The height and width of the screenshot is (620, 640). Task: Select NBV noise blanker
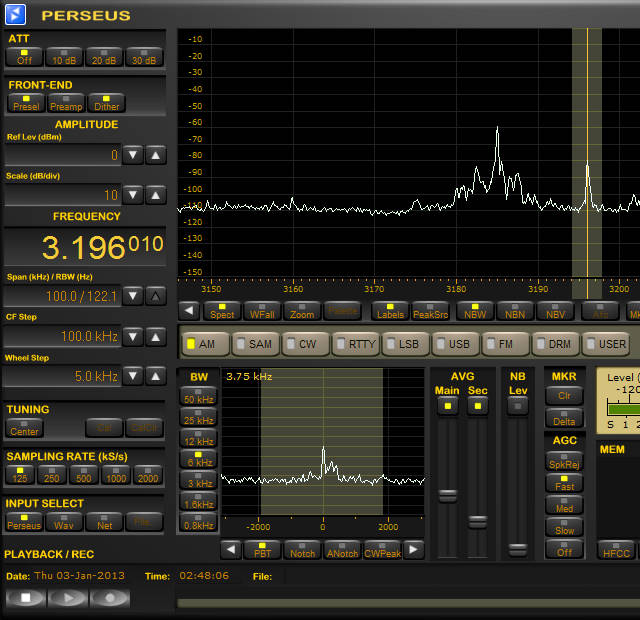(556, 311)
